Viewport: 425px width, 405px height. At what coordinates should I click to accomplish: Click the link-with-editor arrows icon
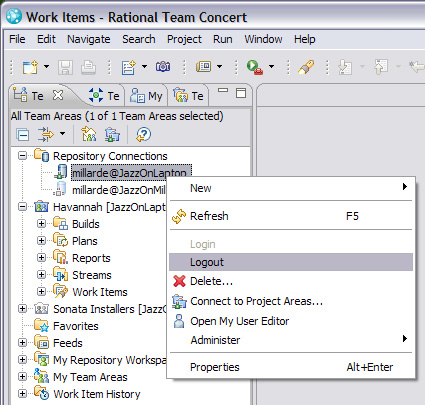46,134
